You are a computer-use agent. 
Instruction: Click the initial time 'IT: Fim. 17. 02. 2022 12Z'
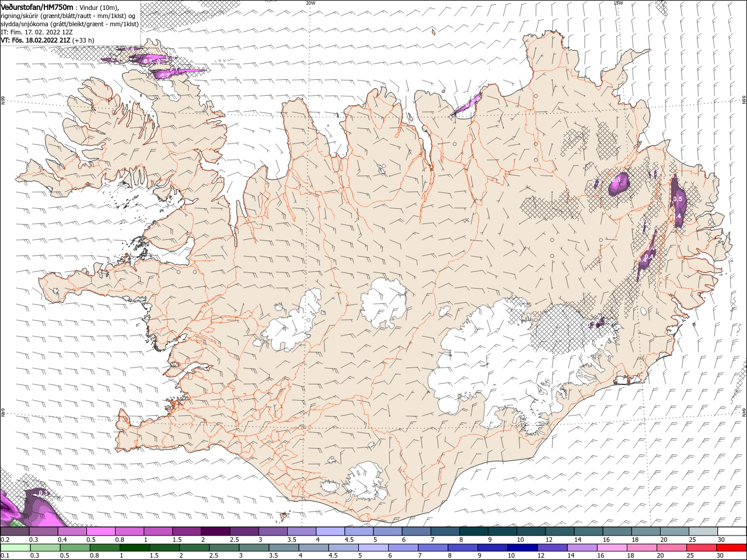[36, 32]
